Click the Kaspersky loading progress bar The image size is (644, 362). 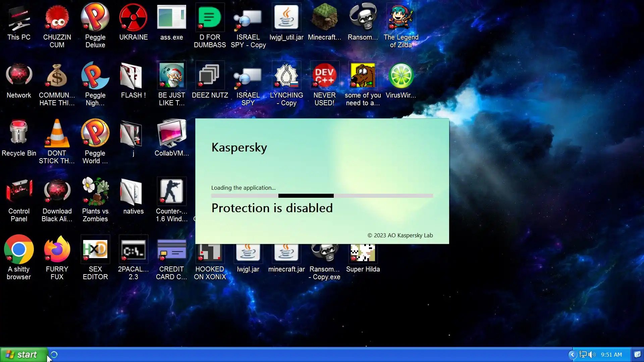click(322, 196)
